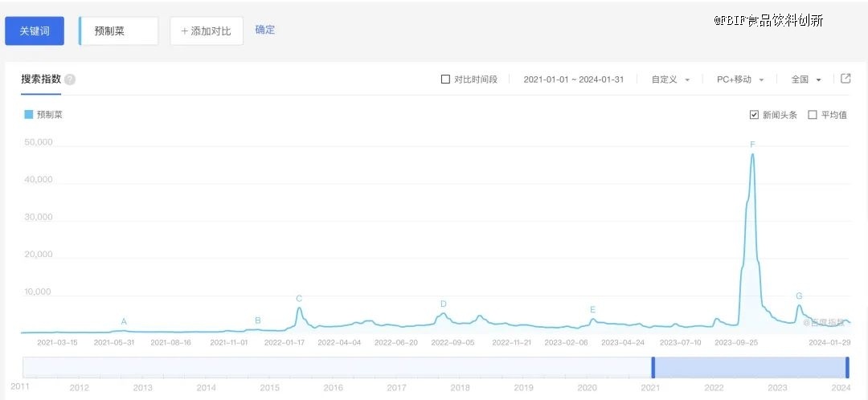Select the 搜索指数 tab

[41, 79]
